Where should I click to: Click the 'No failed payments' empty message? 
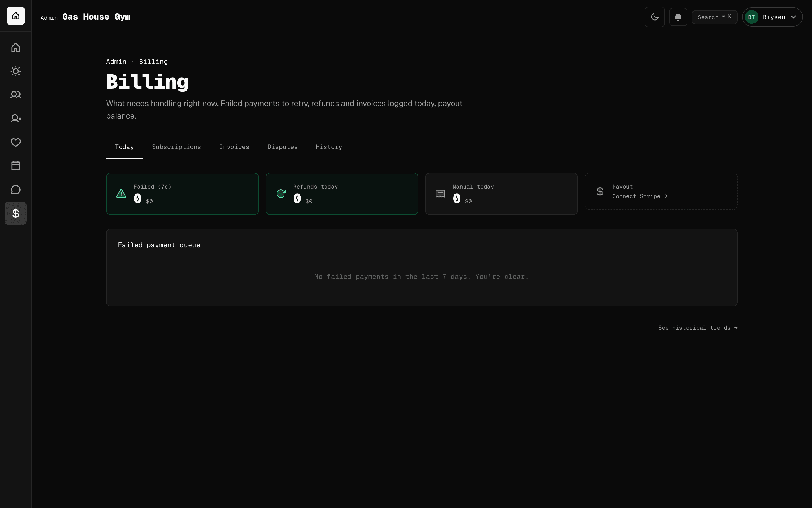coord(422,277)
